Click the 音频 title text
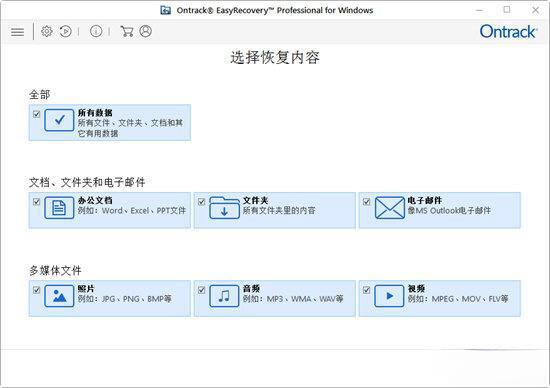Viewport: 550px width, 388px height. [x=251, y=289]
